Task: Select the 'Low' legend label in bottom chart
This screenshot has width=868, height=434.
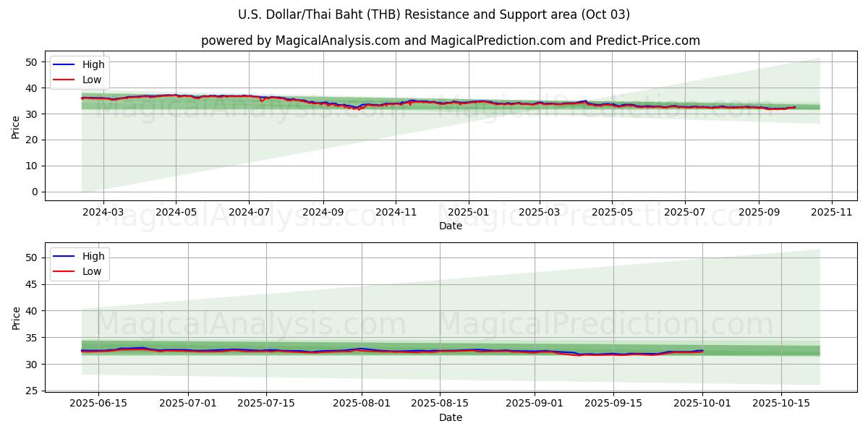Action: click(x=92, y=272)
